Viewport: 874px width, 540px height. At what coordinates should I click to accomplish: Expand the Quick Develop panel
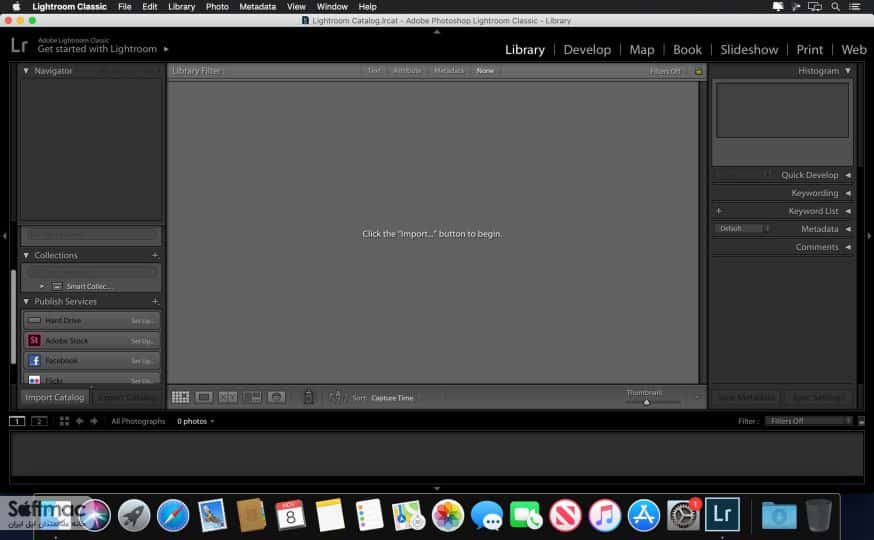pos(848,175)
